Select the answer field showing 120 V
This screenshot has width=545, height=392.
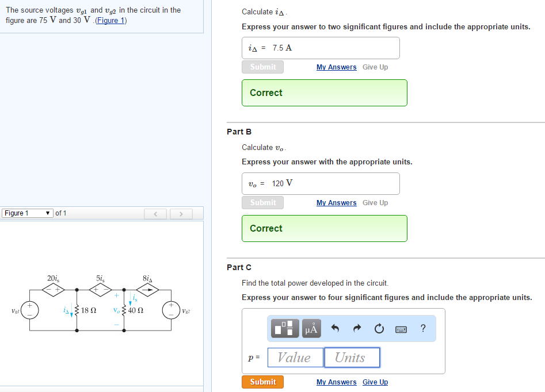tap(320, 183)
